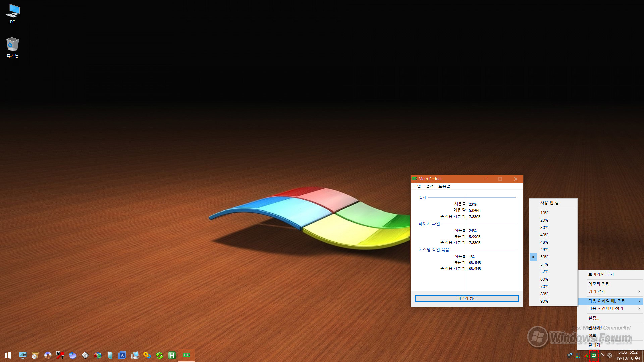This screenshot has height=362, width=644.
Task: Set cleanup threshold to 48%
Action: coord(553,242)
